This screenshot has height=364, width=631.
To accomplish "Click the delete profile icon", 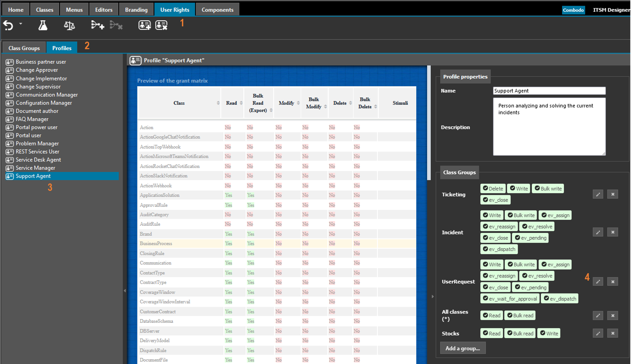I will 161,25.
